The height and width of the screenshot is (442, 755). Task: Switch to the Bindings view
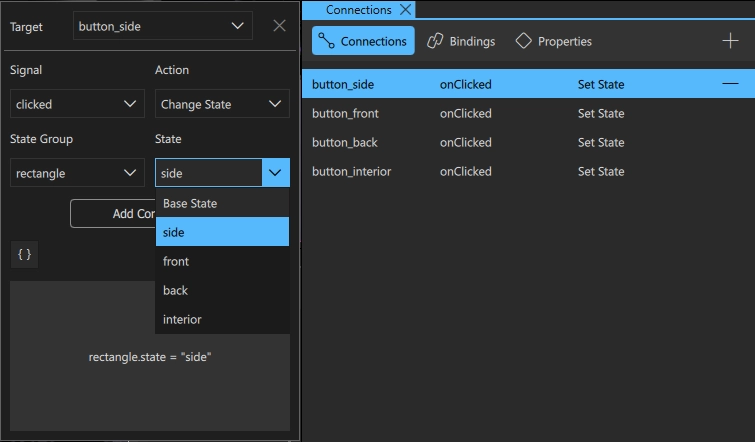point(461,41)
